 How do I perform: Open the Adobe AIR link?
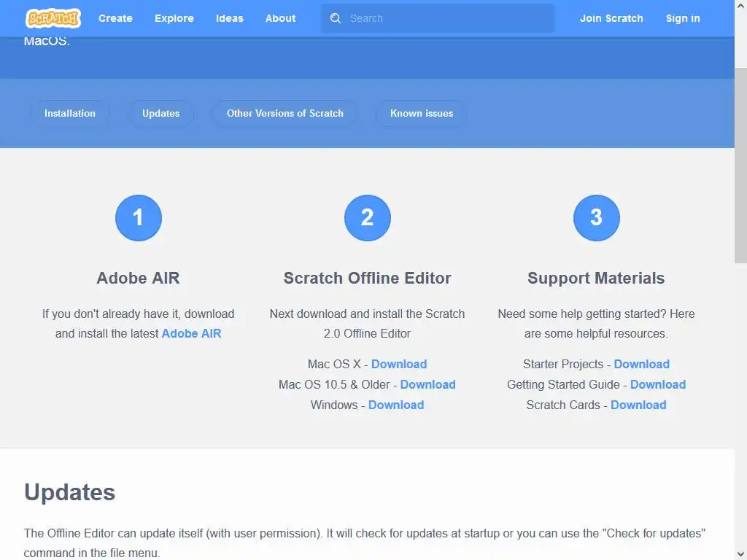(x=192, y=333)
